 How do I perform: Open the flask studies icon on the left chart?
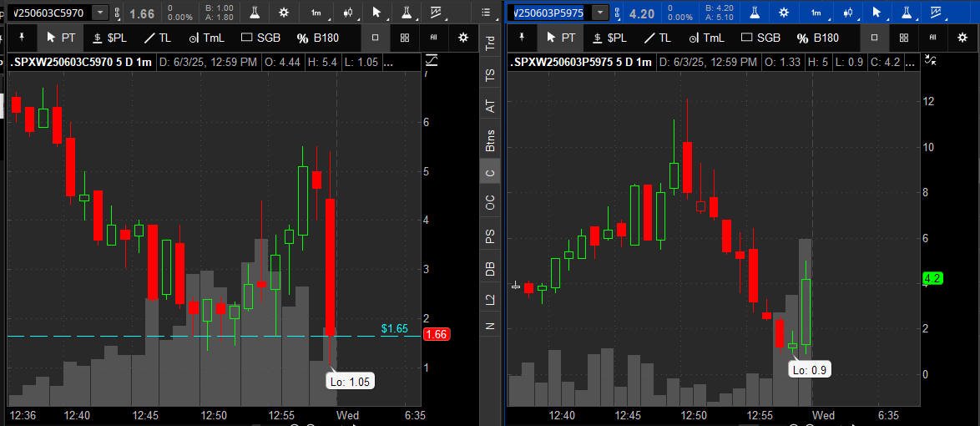(255, 12)
